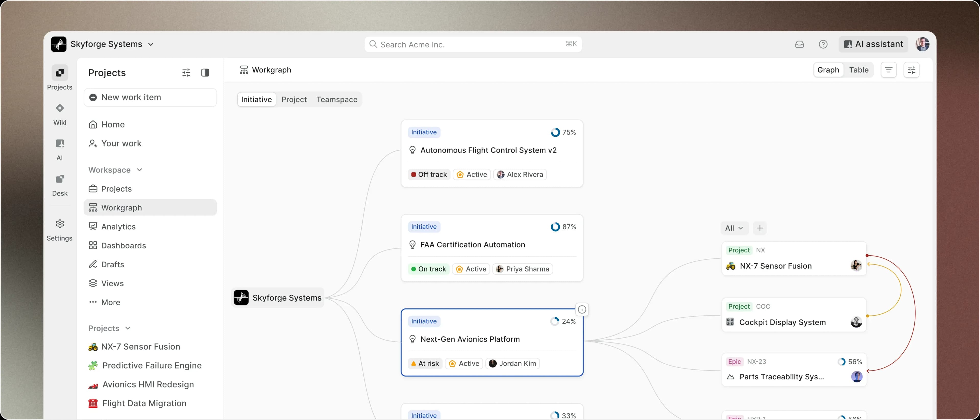This screenshot has width=980, height=420.
Task: Open the Workgraph filter icon
Action: coord(889,70)
